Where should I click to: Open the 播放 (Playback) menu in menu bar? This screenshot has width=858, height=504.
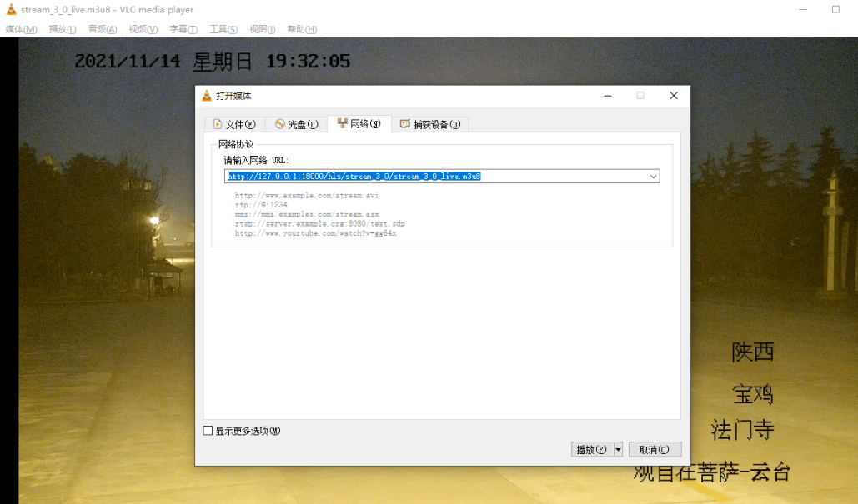63,29
